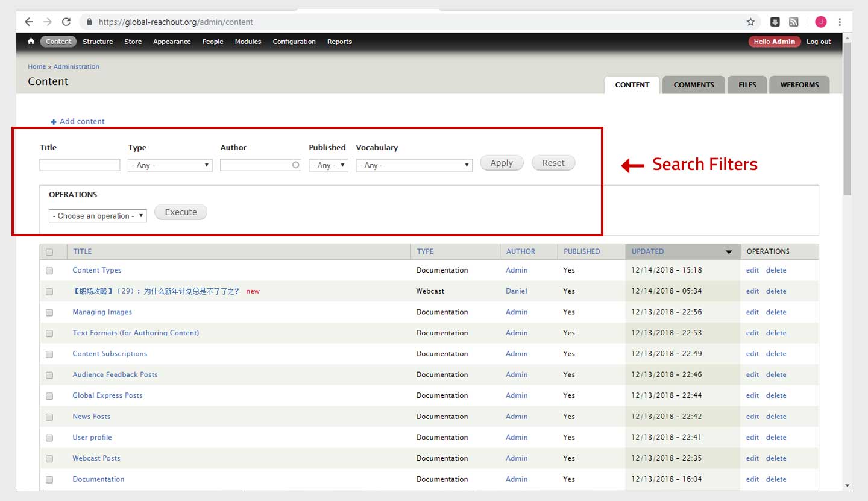Check the Text Formats row checkbox
Screen dimensions: 868x501
pos(49,333)
